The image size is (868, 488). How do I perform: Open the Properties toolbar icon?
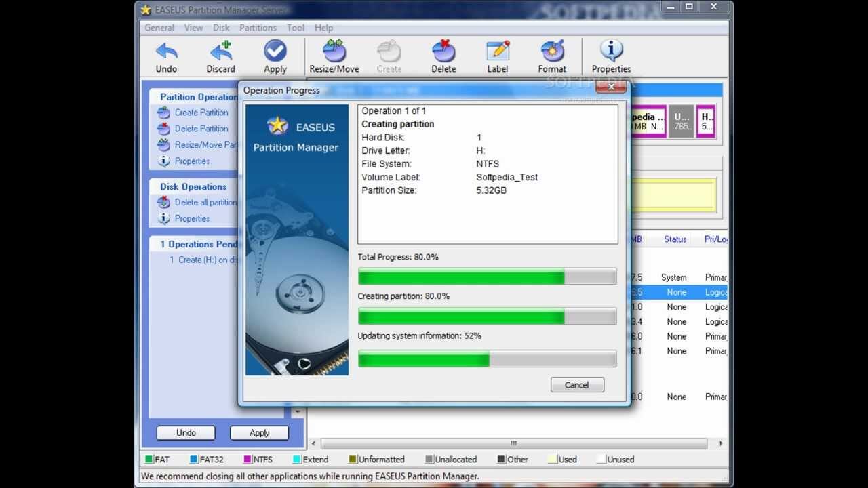(x=611, y=51)
